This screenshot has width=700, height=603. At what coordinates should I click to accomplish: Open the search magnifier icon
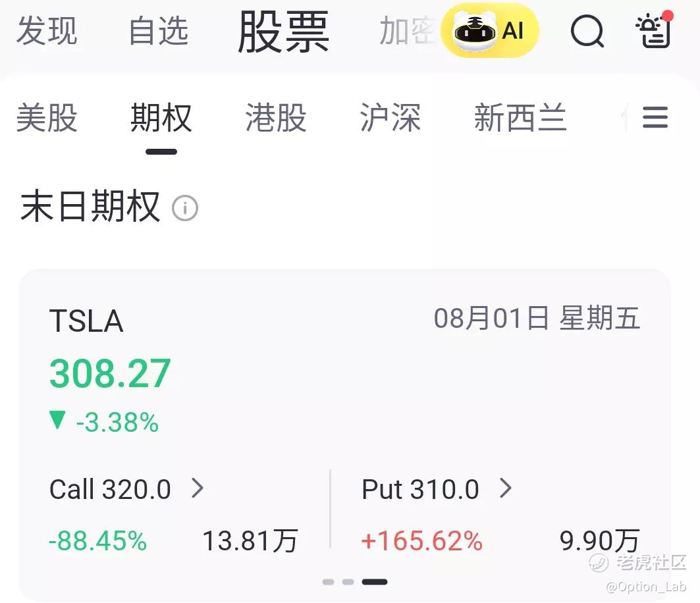coord(587,30)
